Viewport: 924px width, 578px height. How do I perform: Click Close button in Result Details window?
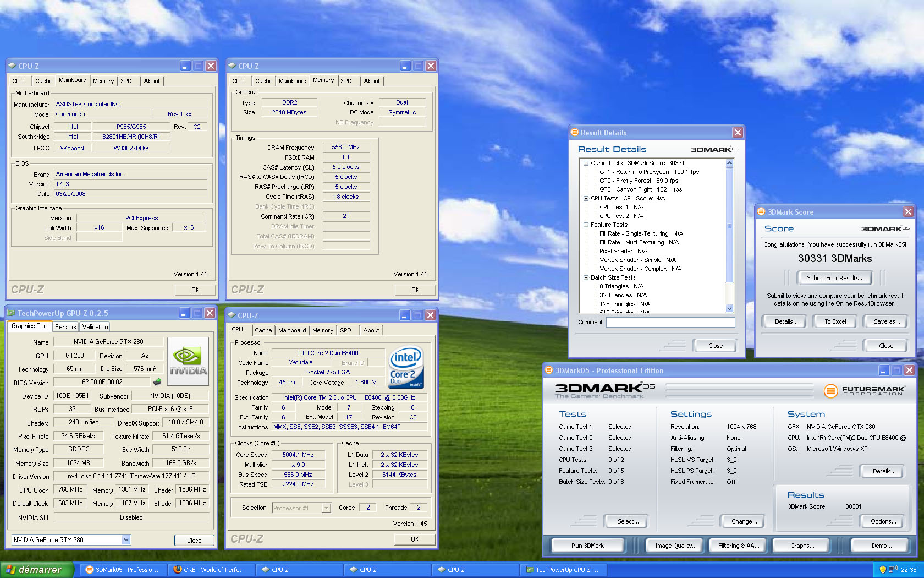click(x=716, y=346)
